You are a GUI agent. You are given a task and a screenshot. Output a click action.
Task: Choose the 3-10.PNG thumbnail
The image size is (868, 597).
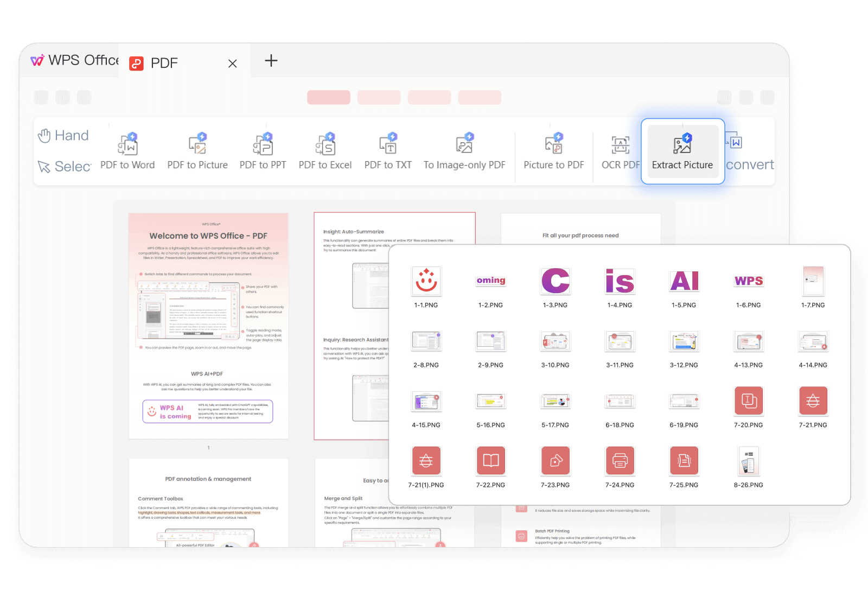tap(555, 341)
